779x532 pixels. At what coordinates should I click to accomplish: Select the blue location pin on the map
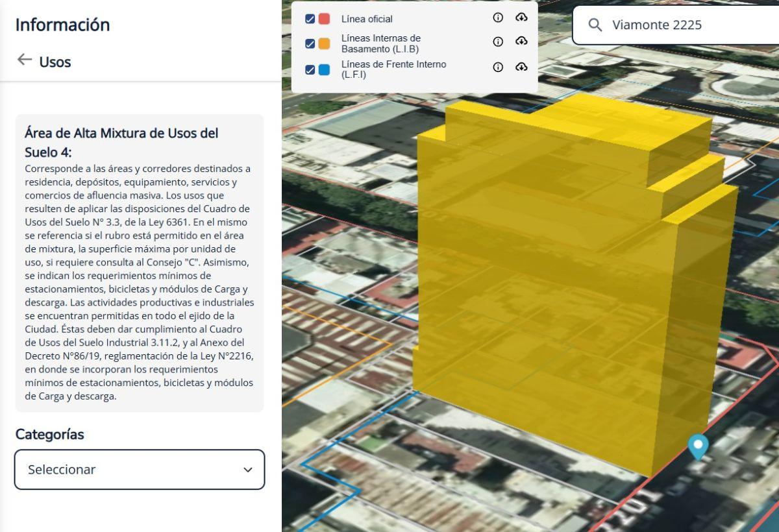point(698,446)
